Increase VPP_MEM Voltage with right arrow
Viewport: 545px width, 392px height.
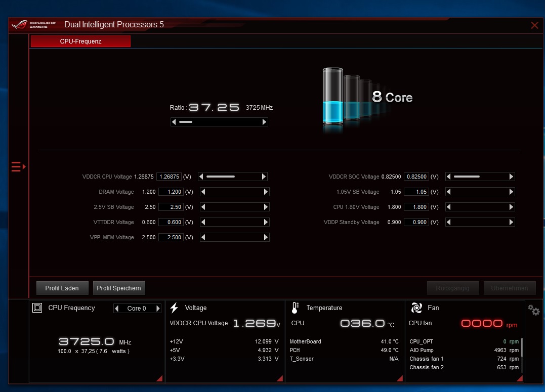266,237
